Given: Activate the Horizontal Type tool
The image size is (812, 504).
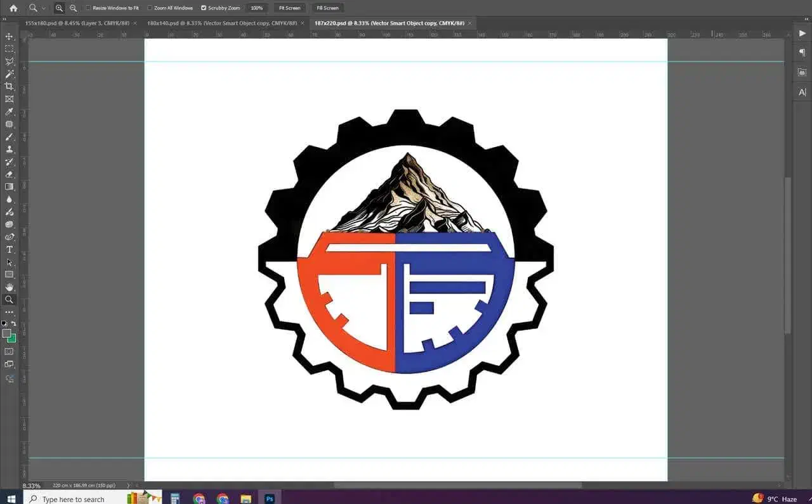Looking at the screenshot, I should click(x=10, y=249).
